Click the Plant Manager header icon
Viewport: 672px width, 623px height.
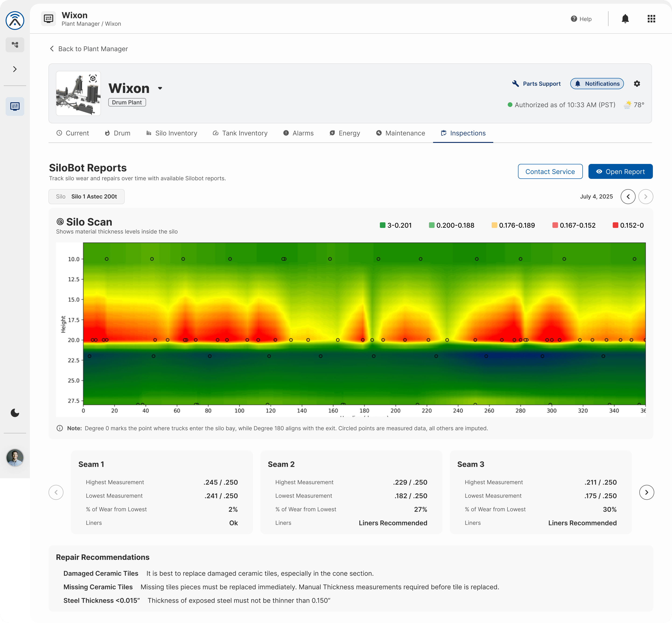click(49, 18)
